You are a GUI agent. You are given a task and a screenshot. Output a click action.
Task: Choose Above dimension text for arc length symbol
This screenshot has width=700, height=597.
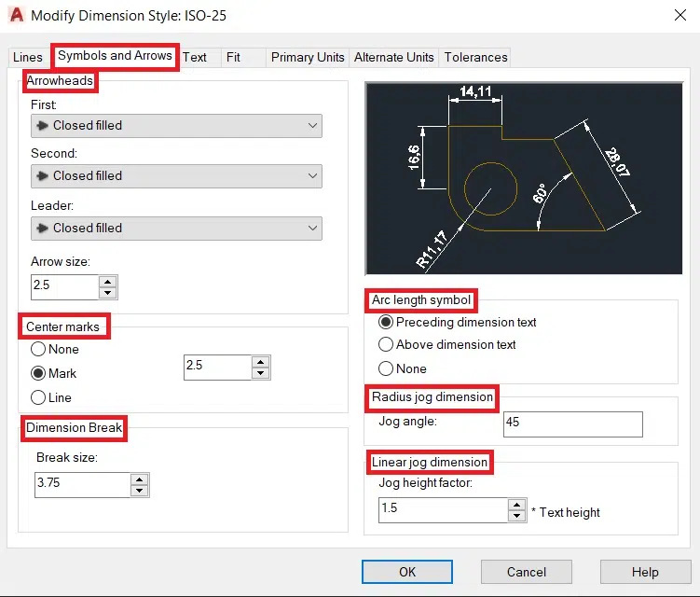(x=386, y=345)
